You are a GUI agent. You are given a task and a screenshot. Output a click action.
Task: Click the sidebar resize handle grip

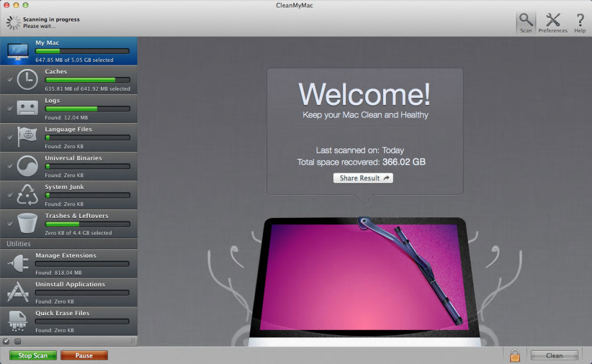pos(133,341)
